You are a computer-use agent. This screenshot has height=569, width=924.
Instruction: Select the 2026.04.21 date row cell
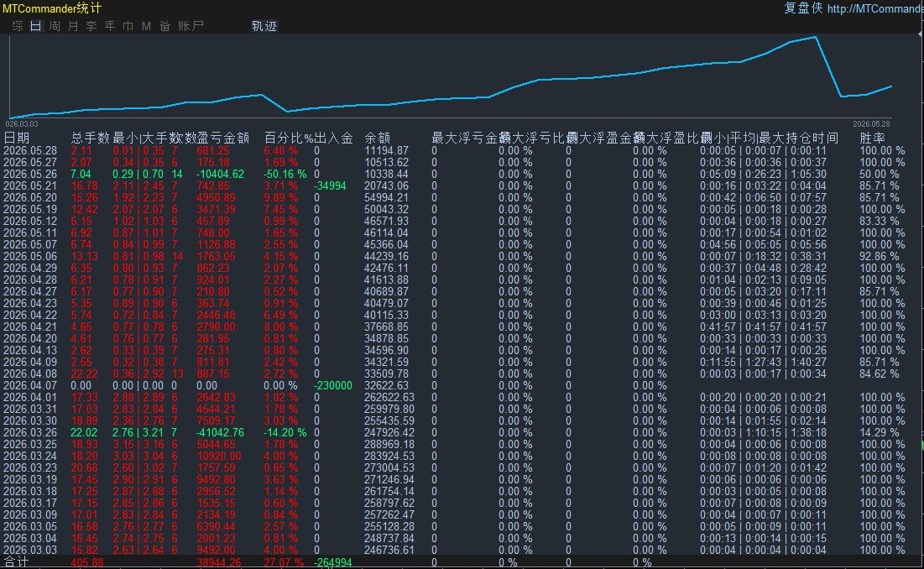(x=30, y=326)
